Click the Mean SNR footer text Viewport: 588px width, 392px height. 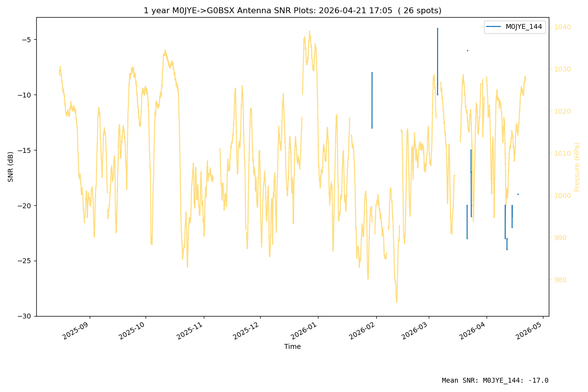coord(495,380)
